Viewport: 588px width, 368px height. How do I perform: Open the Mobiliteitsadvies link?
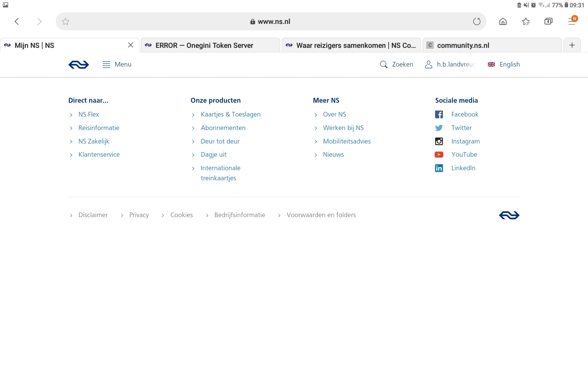coord(347,141)
